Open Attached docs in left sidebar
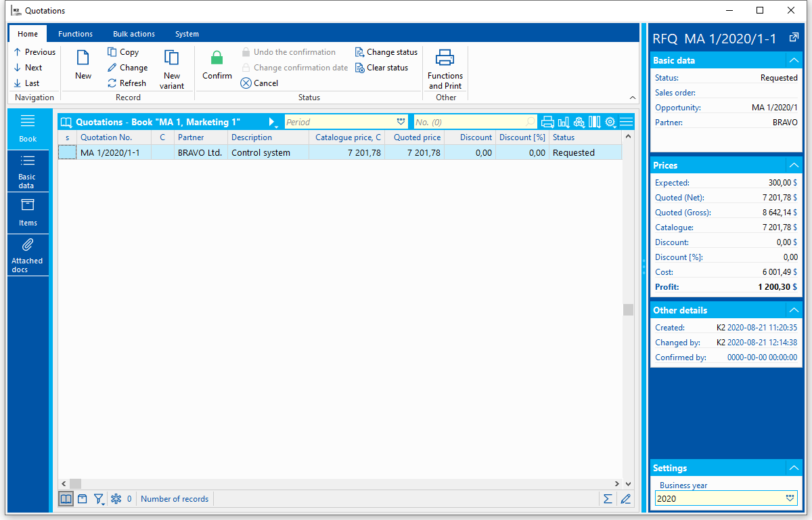The height and width of the screenshot is (520, 812). (x=28, y=255)
